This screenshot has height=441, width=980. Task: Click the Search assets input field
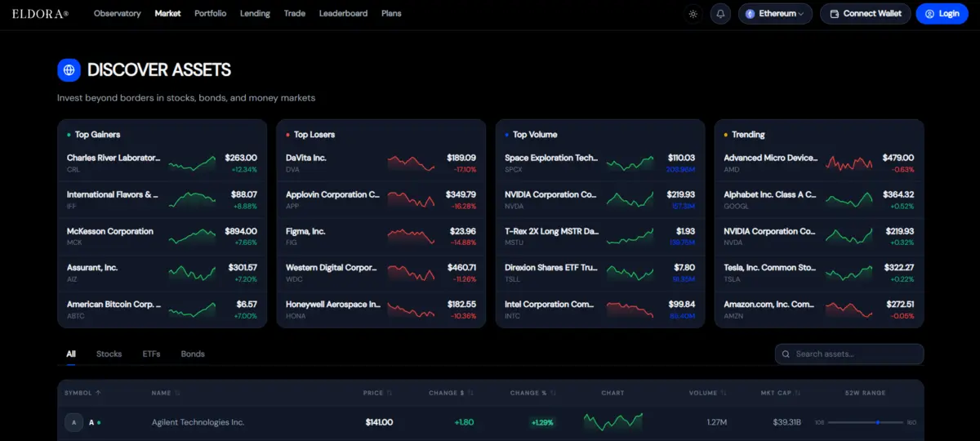[x=849, y=354]
